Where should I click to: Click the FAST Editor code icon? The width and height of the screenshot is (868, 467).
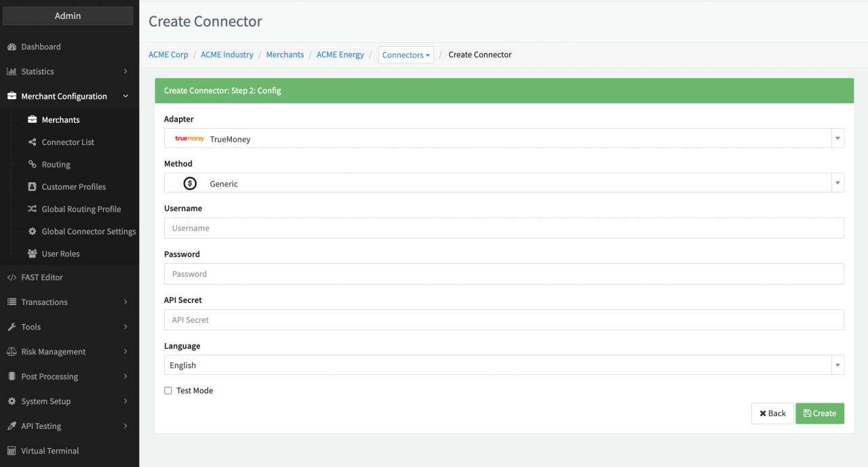coord(12,277)
